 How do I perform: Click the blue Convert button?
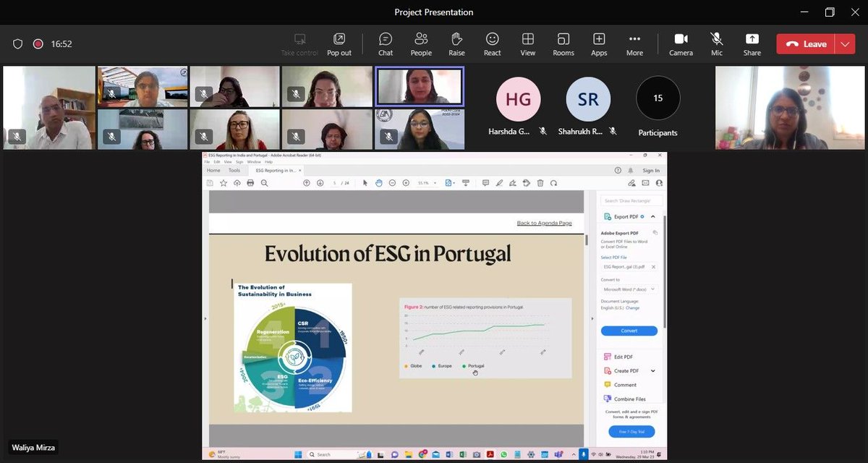pyautogui.click(x=629, y=331)
